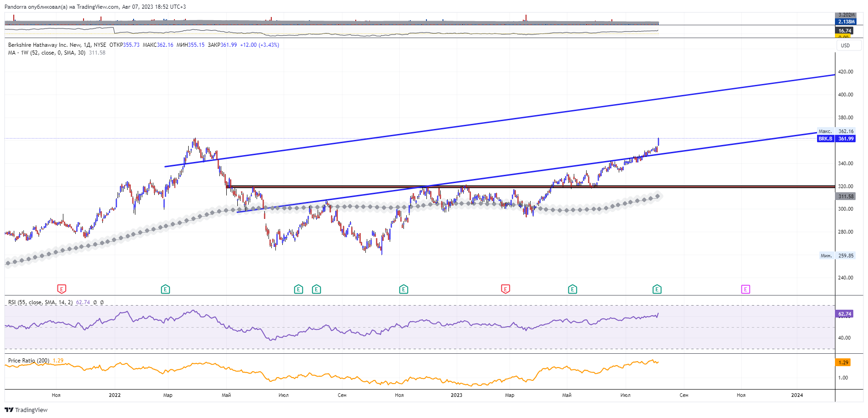
Task: Click the TradingView logo at the bottom left
Action: (x=26, y=410)
